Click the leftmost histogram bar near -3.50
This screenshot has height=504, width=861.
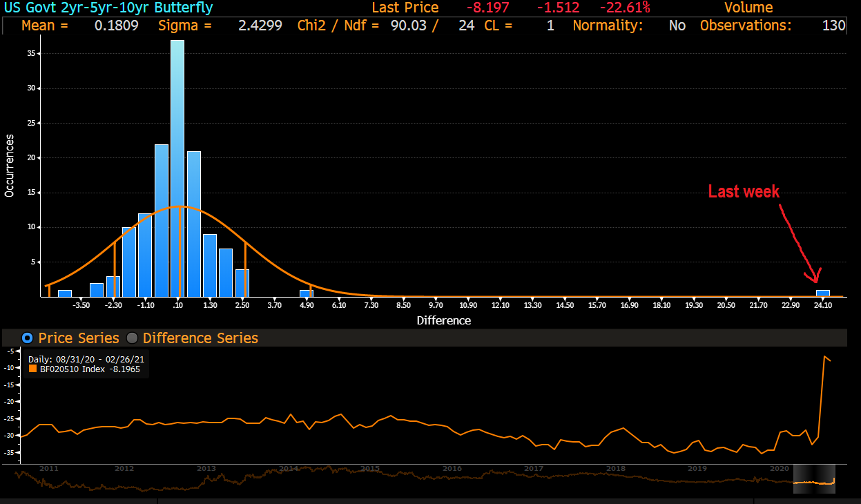tap(65, 293)
